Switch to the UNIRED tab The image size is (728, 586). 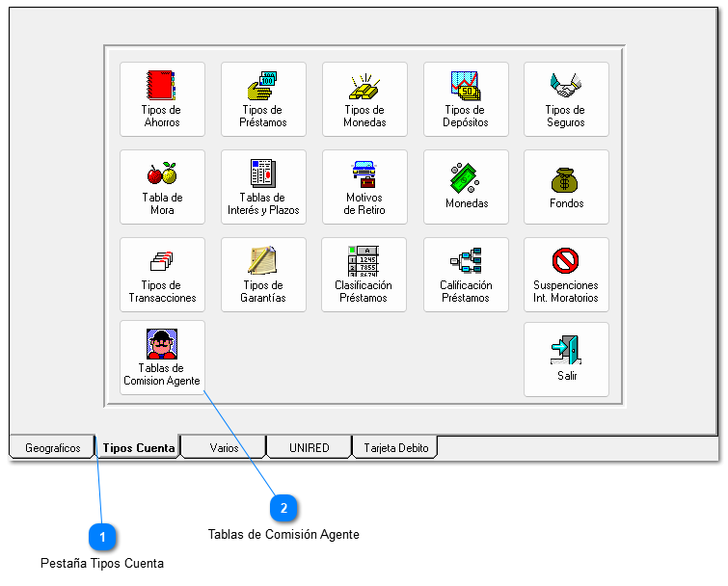[x=309, y=448]
